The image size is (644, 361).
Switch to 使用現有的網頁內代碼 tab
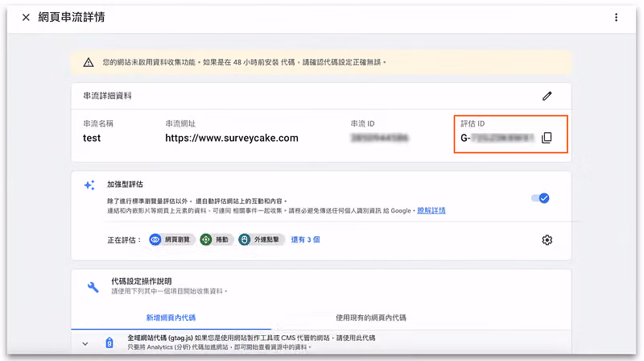point(371,317)
